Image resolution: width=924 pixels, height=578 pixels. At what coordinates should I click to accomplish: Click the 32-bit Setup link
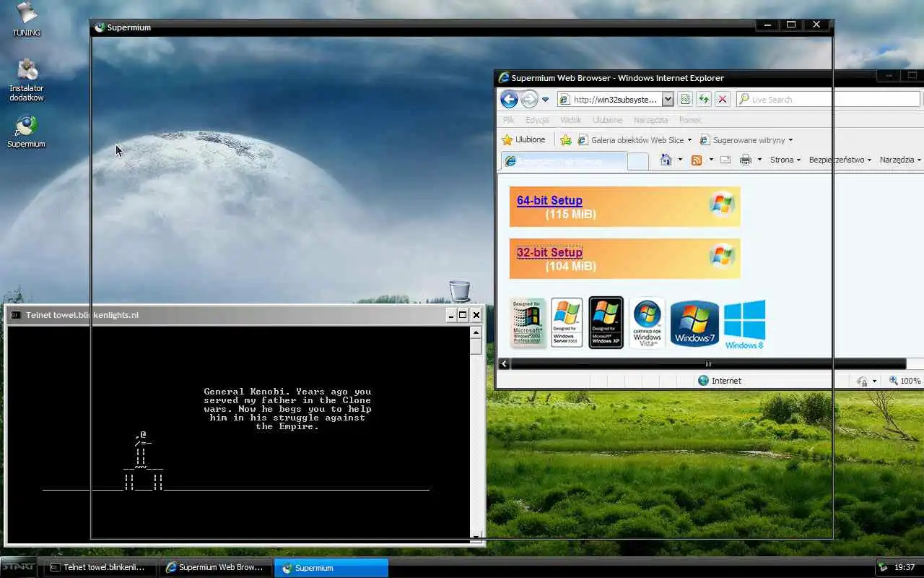(549, 252)
